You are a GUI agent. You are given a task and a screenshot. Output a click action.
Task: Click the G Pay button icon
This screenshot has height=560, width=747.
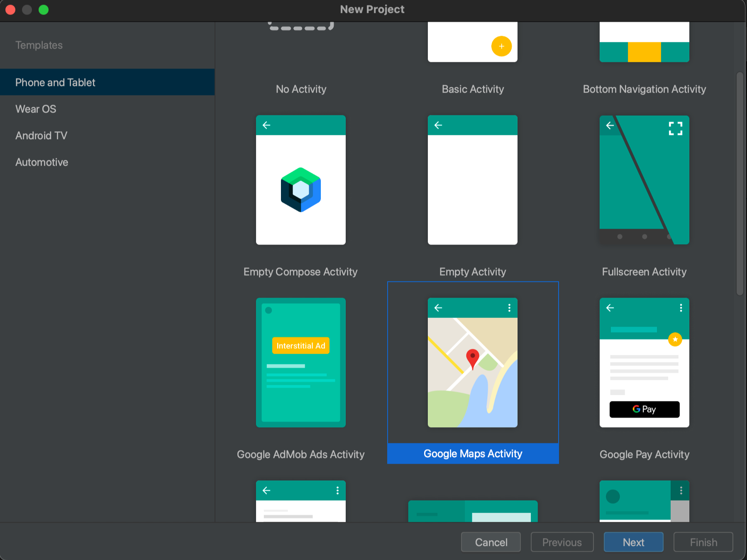(x=644, y=409)
